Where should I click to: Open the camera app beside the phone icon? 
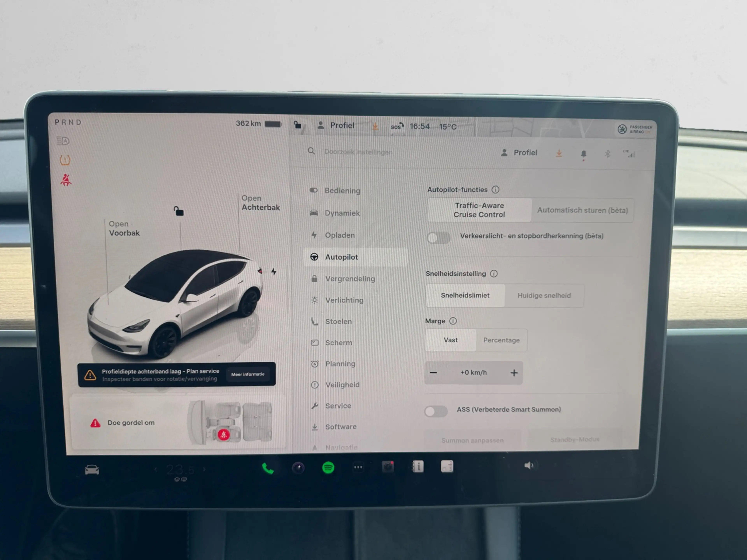(298, 468)
